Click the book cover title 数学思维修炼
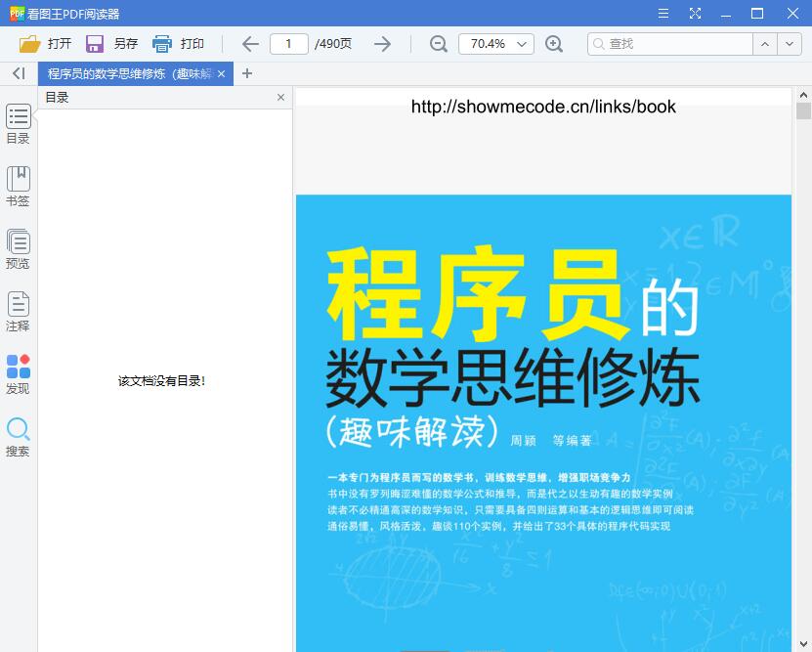The width and height of the screenshot is (812, 652). 513,378
